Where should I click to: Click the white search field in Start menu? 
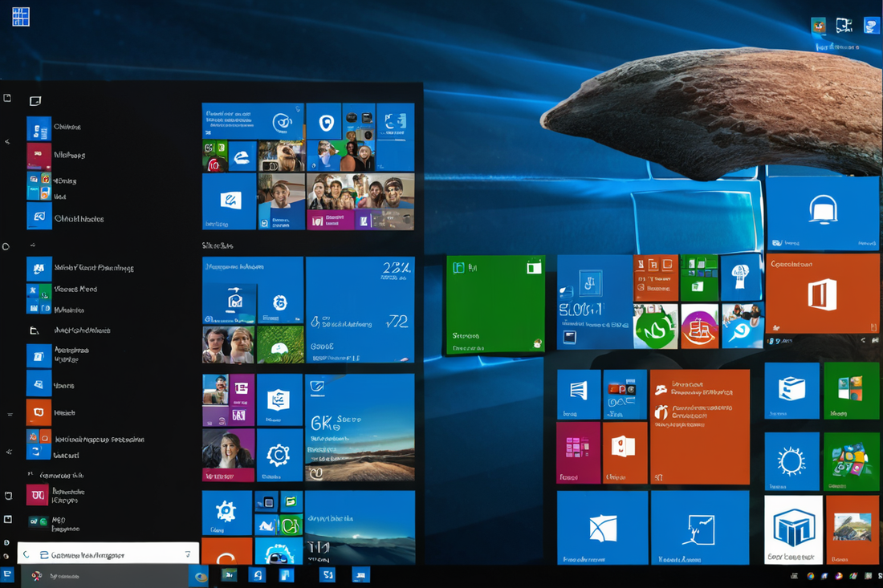(108, 554)
